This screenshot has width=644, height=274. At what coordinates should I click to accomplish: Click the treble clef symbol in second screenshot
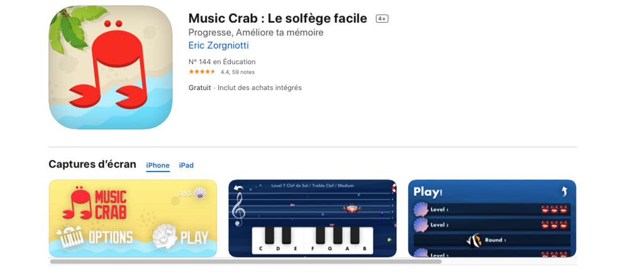point(238,209)
